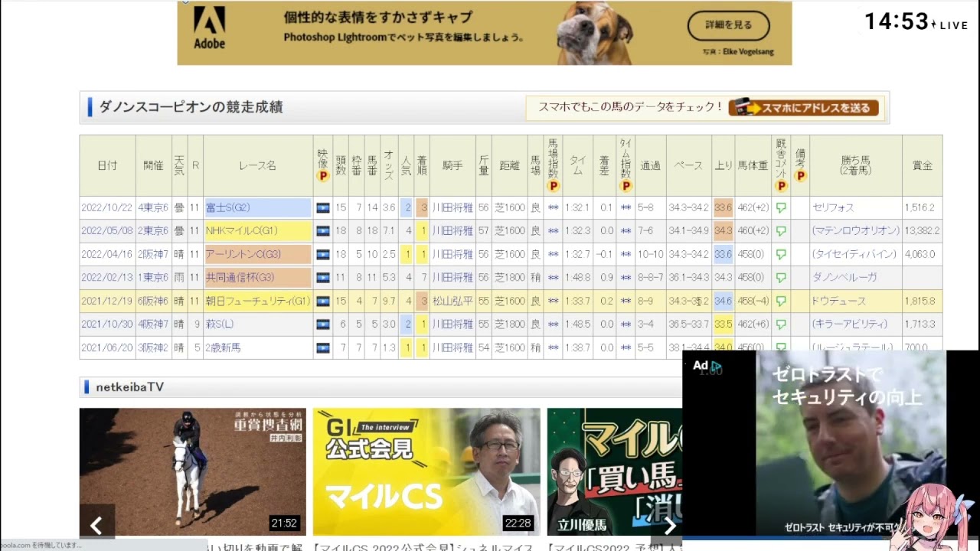Open stable comment bubble for 2021/10/30 race
Viewport: 980px width, 551px height.
(781, 324)
